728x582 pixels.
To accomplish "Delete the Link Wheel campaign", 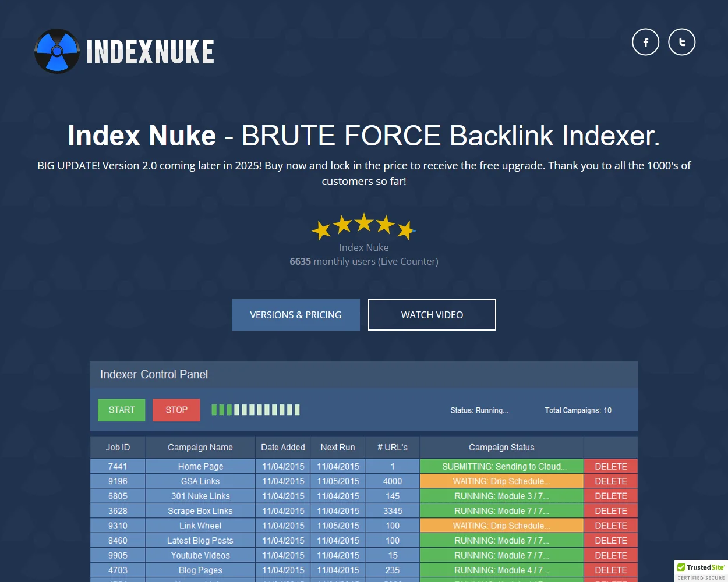I will click(x=611, y=526).
